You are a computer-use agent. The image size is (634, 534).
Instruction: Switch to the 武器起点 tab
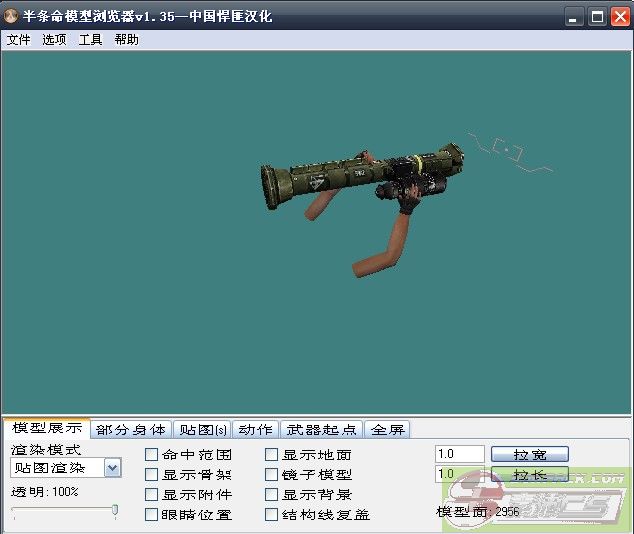tap(321, 429)
